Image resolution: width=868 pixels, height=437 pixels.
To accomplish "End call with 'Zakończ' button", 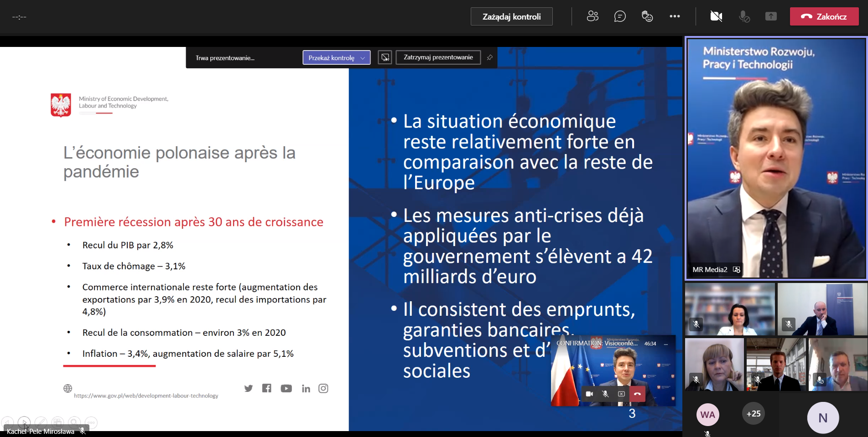I will pyautogui.click(x=824, y=16).
